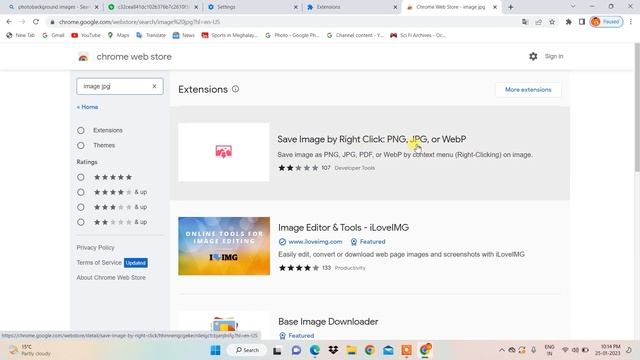Open Save Image by Right Click extension

pyautogui.click(x=371, y=139)
